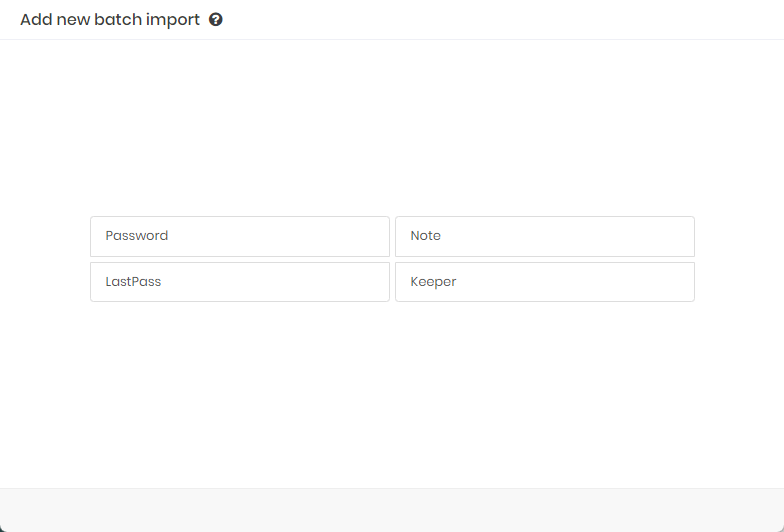Image resolution: width=784 pixels, height=532 pixels.
Task: Pick LastPass as the import source
Action: (x=240, y=282)
